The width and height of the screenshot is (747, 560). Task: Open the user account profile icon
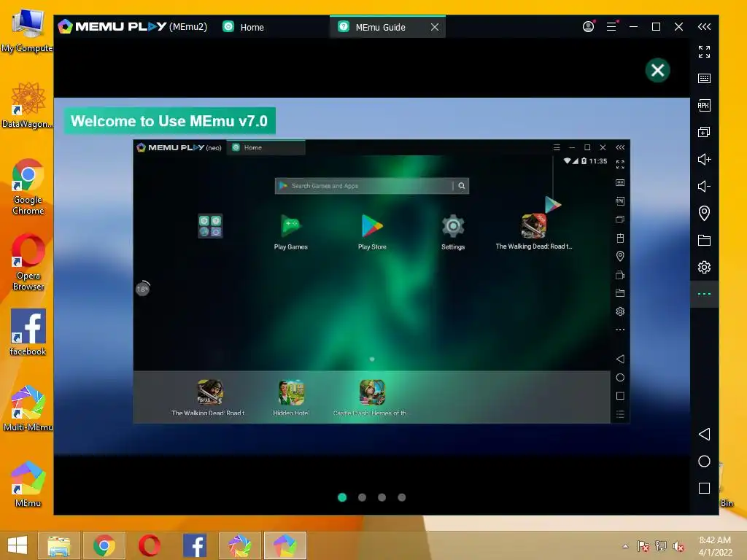coord(589,27)
